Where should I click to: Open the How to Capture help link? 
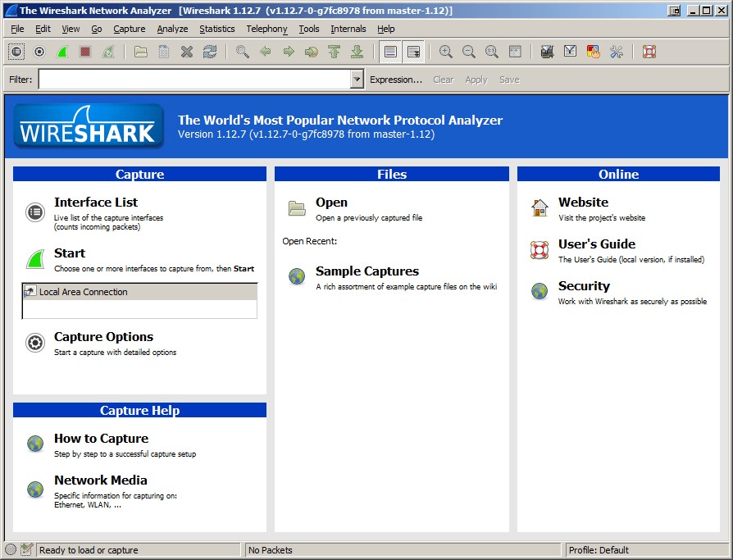click(x=101, y=439)
